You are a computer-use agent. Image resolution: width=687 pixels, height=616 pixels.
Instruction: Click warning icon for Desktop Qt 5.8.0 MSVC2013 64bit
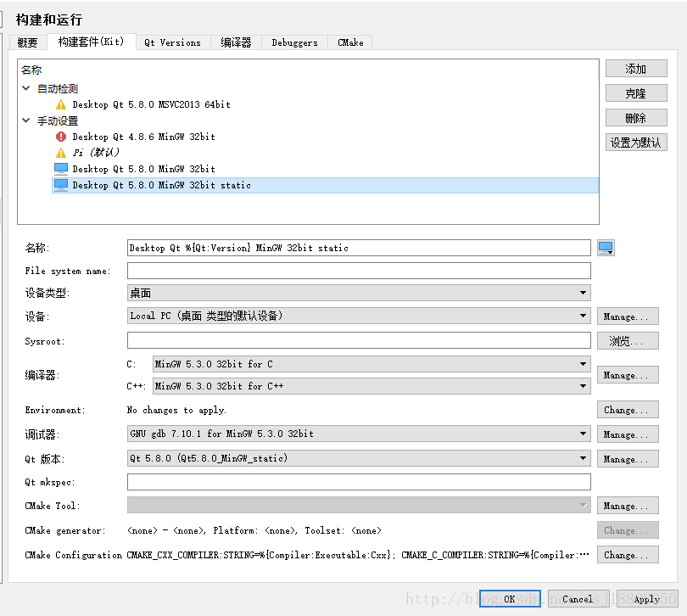[60, 104]
